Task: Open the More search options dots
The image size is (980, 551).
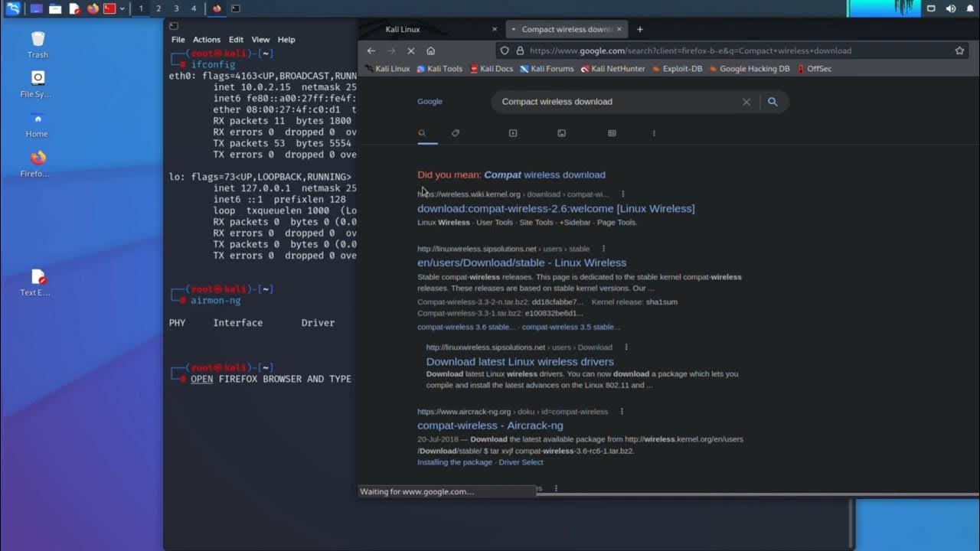Action: [x=654, y=133]
